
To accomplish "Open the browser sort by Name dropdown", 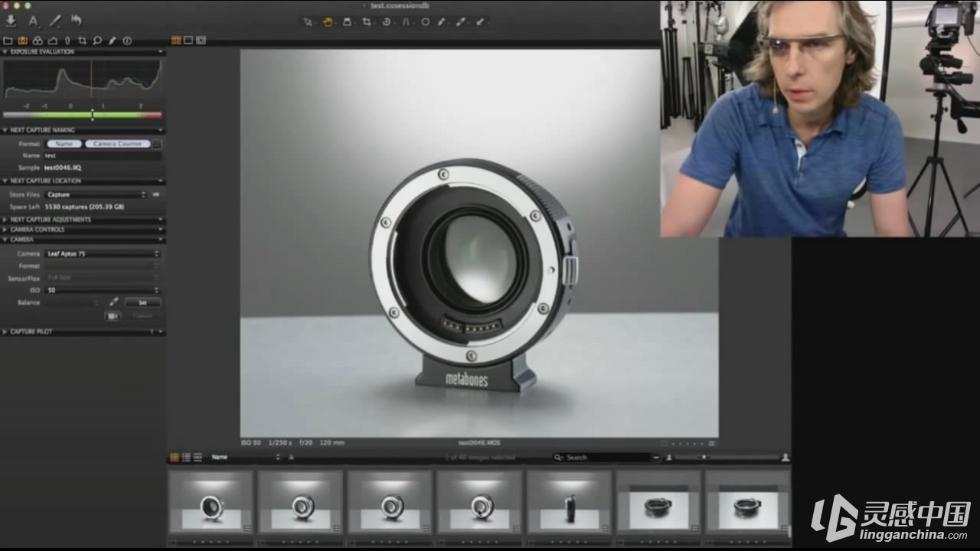I will (245, 458).
